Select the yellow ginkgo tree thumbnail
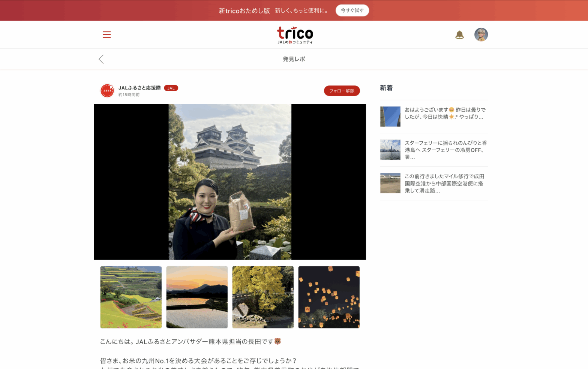Screen dimensions: 588x369 (x=263, y=297)
